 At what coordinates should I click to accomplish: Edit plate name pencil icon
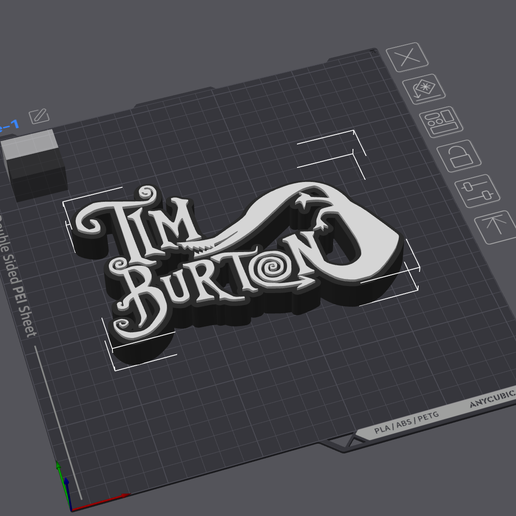(x=39, y=116)
